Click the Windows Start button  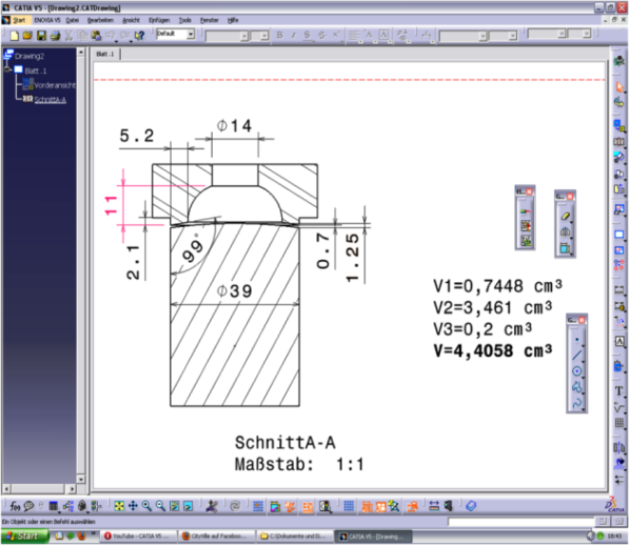[27, 536]
